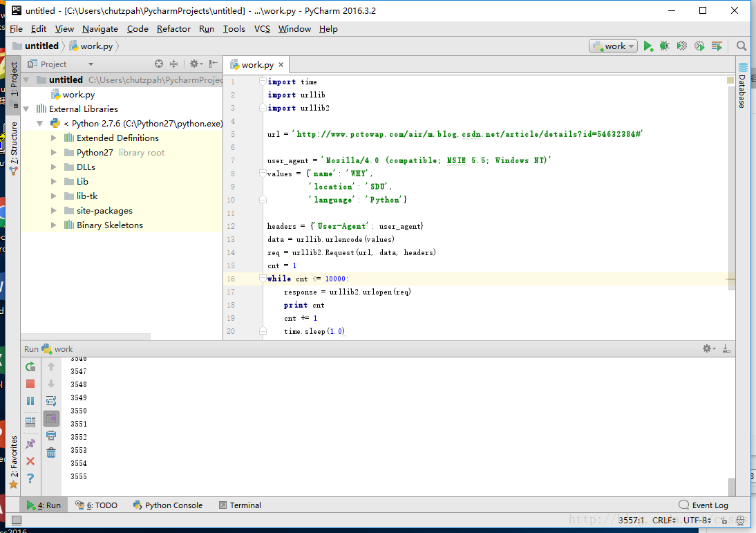Open help via question mark icon
Image resolution: width=756 pixels, height=533 pixels.
click(30, 478)
